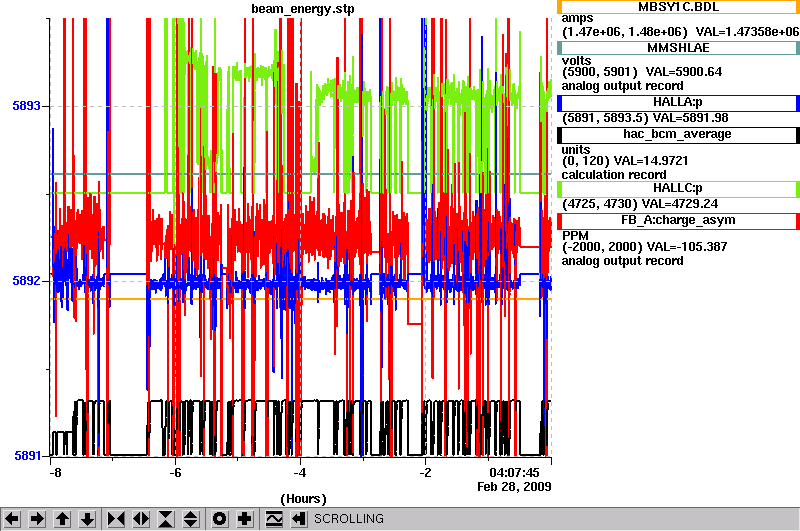
Task: Click the arrow-to-bar icon beside SCROLLING
Action: (299, 519)
